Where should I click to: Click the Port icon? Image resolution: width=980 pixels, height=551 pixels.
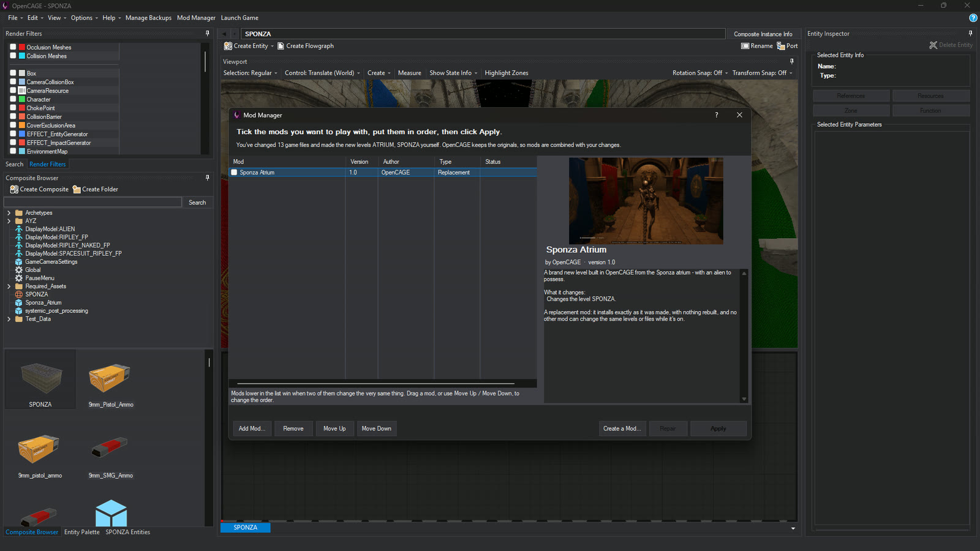pyautogui.click(x=781, y=46)
